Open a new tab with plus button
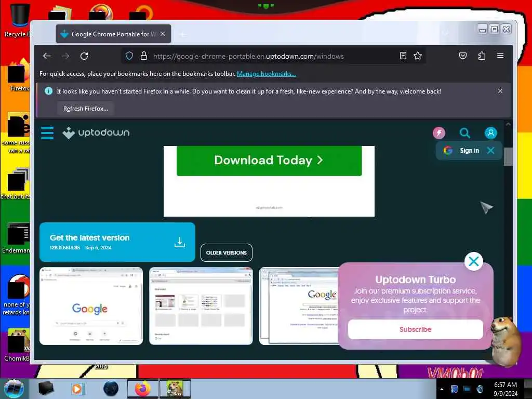Image resolution: width=532 pixels, height=399 pixels. (182, 34)
